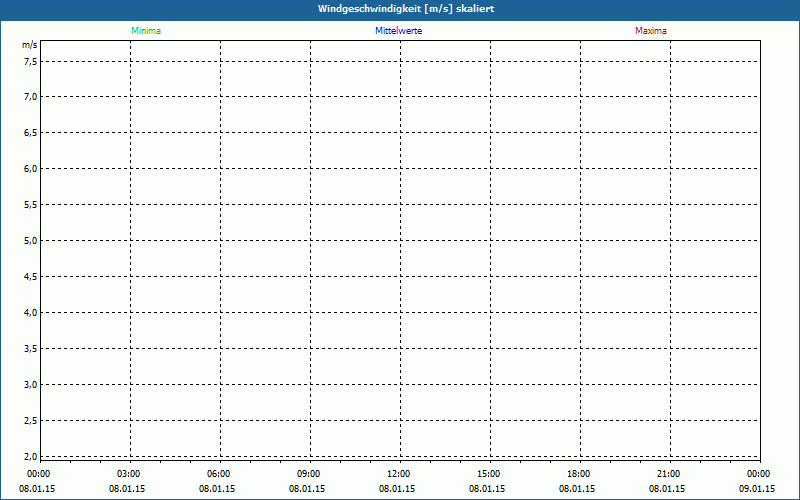This screenshot has height=500, width=800.
Task: Select the 06:00 time axis marker
Action: pos(219,474)
